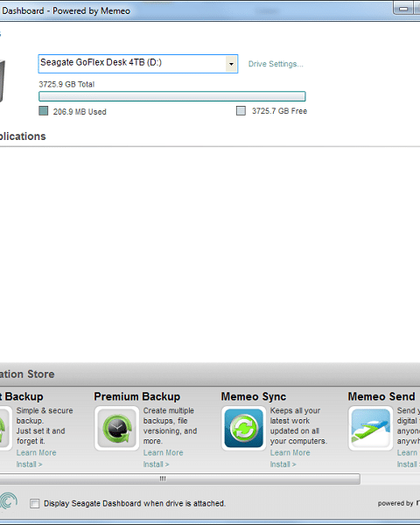Viewport: 420px width, 525px height.
Task: Click the drive capacity usage bar
Action: [172, 96]
